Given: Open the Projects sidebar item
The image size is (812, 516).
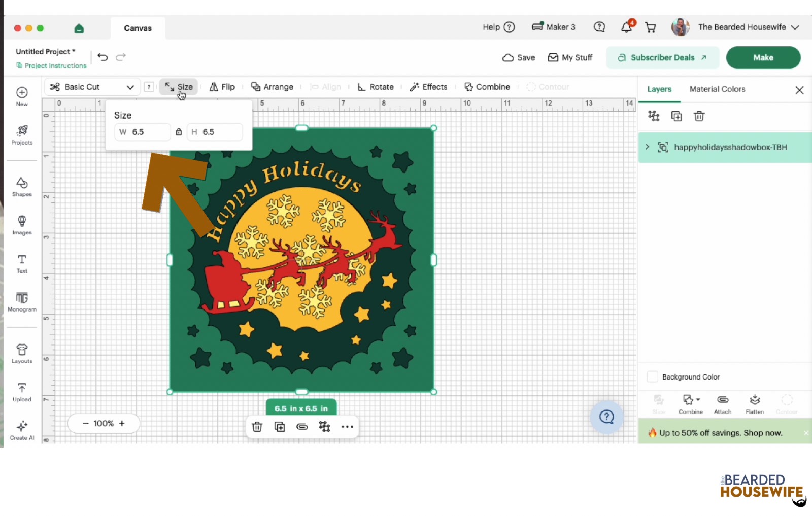Looking at the screenshot, I should 22,135.
